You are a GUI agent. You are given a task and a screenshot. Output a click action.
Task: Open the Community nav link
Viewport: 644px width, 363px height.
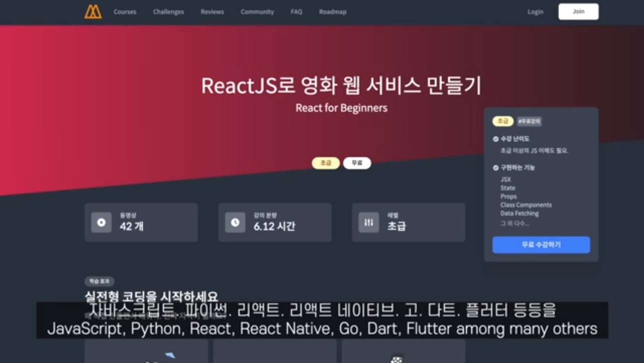tap(257, 12)
